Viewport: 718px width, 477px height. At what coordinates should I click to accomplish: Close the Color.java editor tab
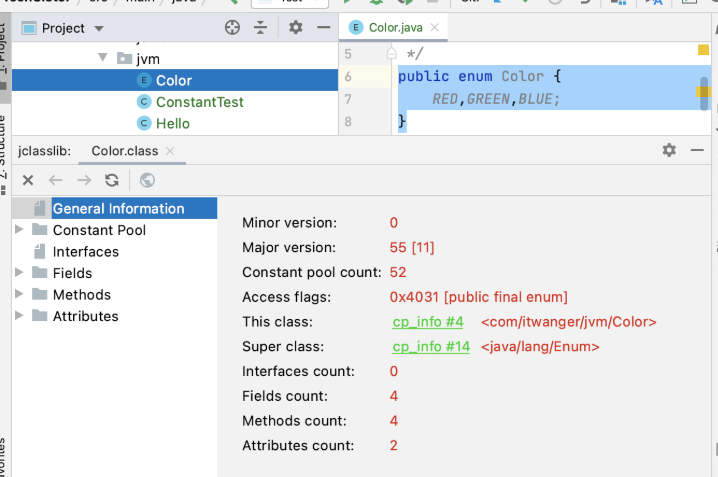pyautogui.click(x=435, y=27)
